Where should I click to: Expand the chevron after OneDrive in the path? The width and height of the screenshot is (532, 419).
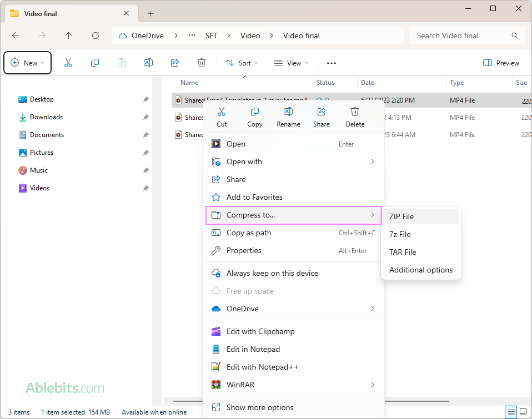coord(175,36)
